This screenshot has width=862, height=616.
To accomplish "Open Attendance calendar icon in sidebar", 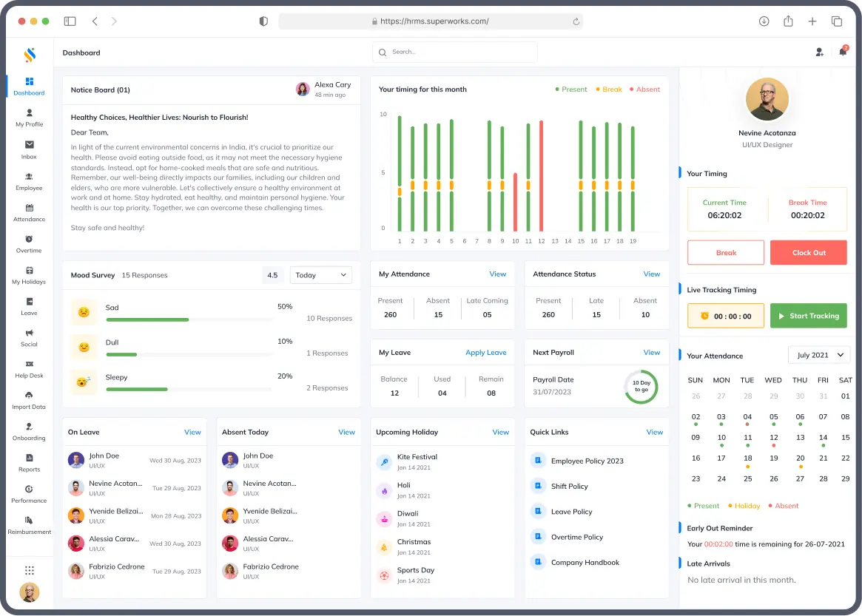I will click(29, 208).
